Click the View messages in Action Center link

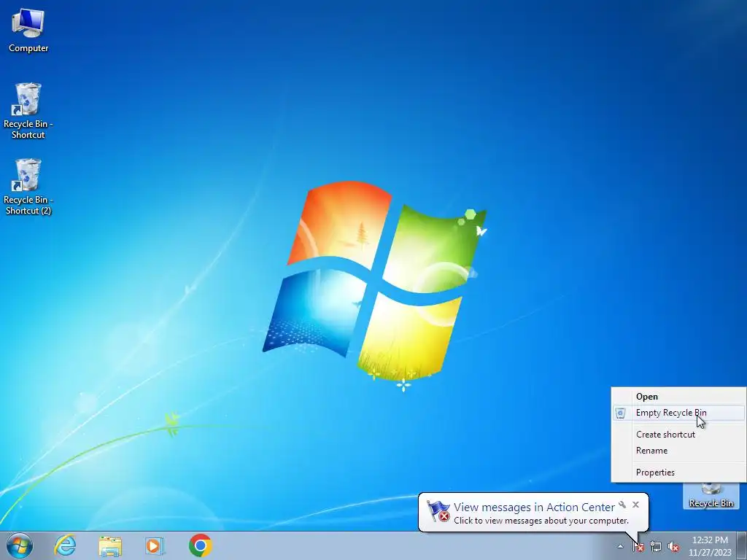coord(534,507)
